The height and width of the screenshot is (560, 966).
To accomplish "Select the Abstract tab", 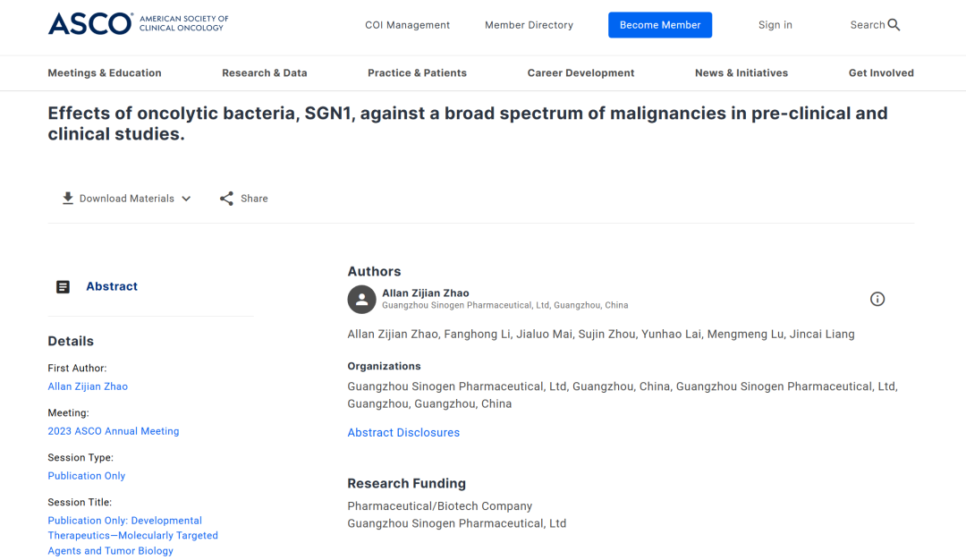I will coord(112,287).
